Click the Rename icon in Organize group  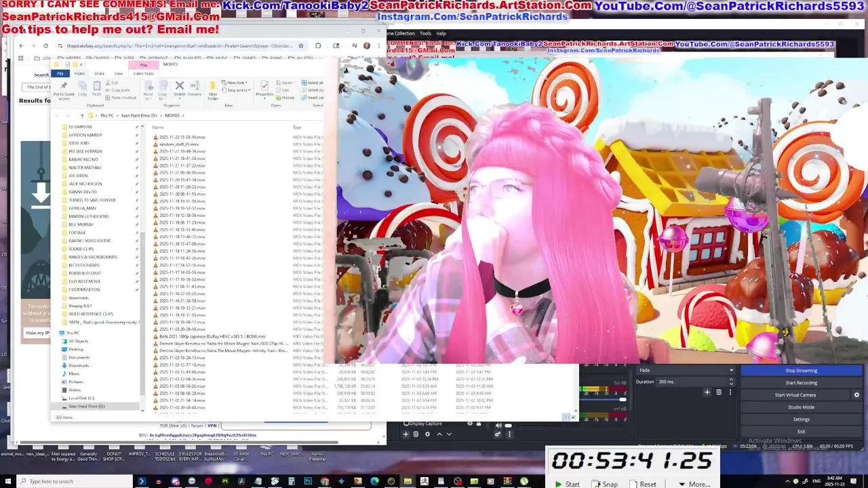click(x=195, y=89)
